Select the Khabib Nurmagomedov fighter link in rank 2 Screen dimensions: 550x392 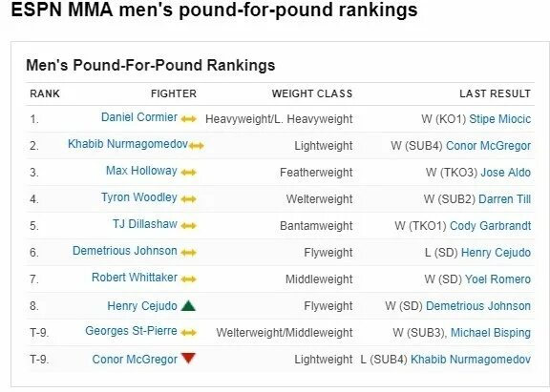(128, 144)
